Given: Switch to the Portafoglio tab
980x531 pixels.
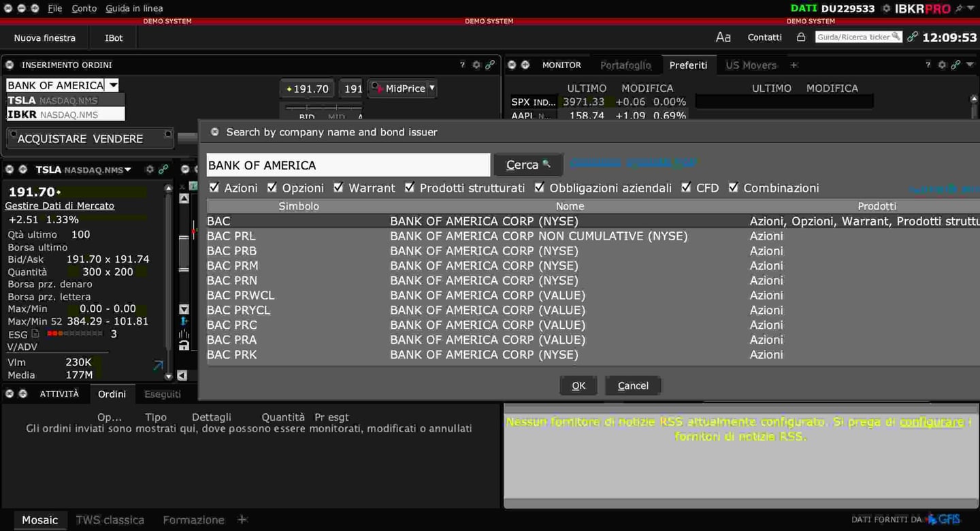Looking at the screenshot, I should 625,65.
